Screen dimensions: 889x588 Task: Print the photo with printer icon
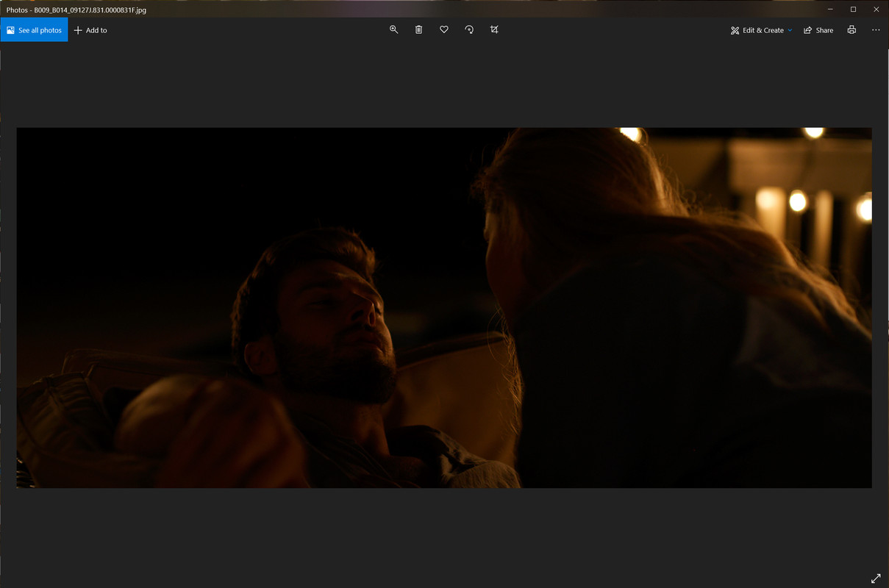(x=851, y=30)
